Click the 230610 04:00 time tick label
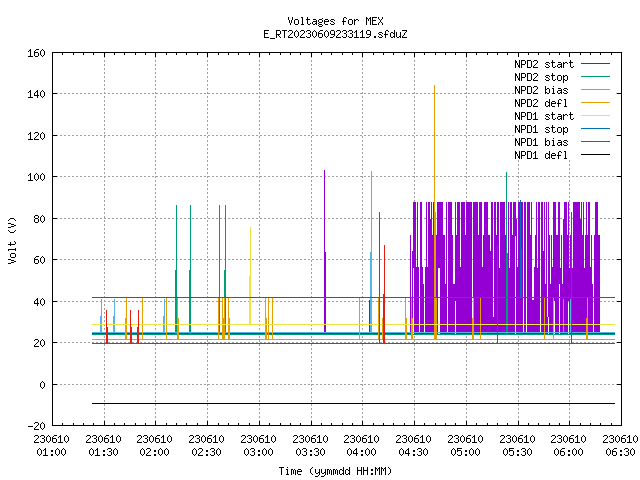The image size is (640, 480). tap(362, 446)
